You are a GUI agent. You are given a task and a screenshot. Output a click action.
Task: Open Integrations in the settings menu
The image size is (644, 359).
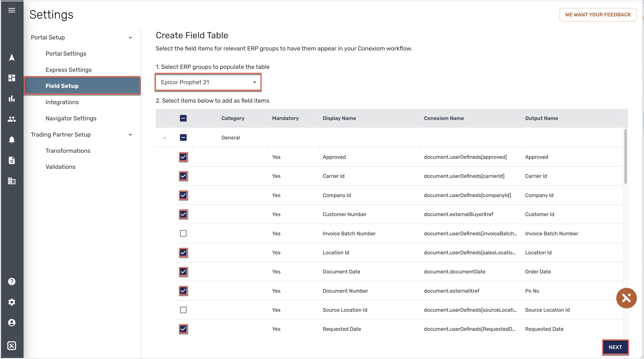(62, 102)
